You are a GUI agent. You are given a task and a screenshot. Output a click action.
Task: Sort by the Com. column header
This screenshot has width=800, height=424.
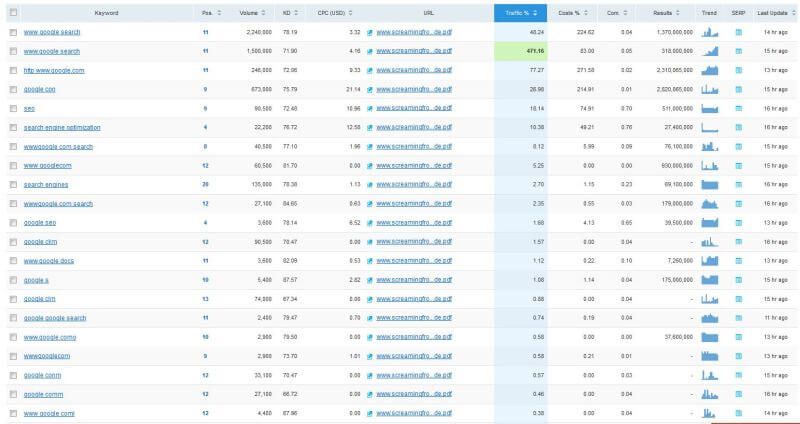click(x=617, y=13)
